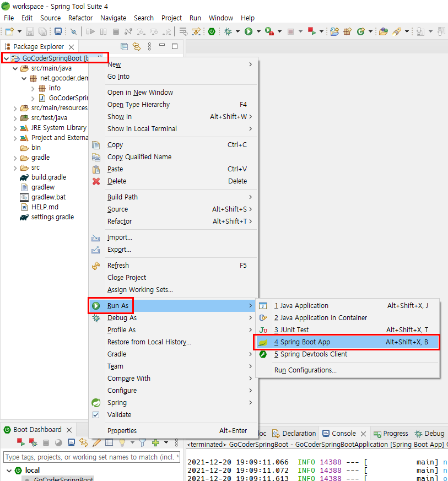Screen dimensions: 448x481
Task: Open Debug As submenu
Action: point(173,318)
